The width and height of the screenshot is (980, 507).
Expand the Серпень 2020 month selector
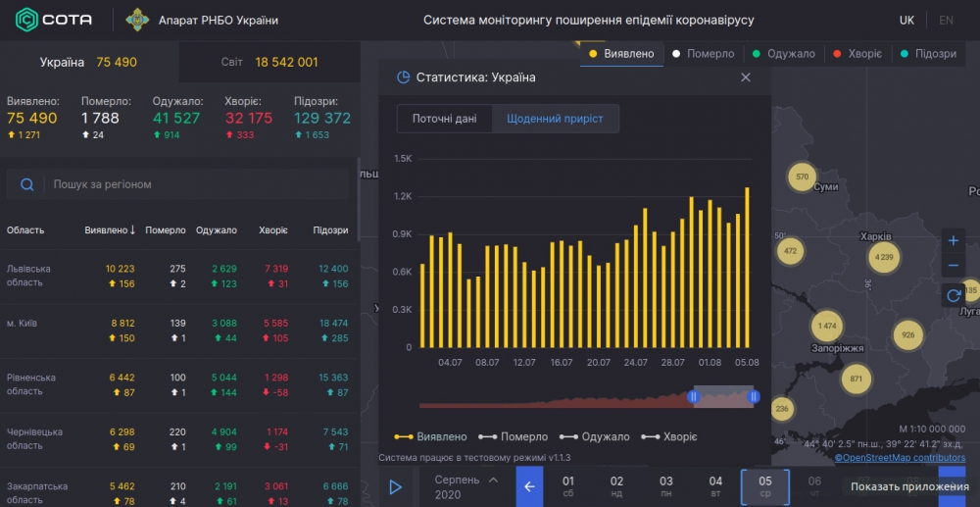tap(493, 480)
